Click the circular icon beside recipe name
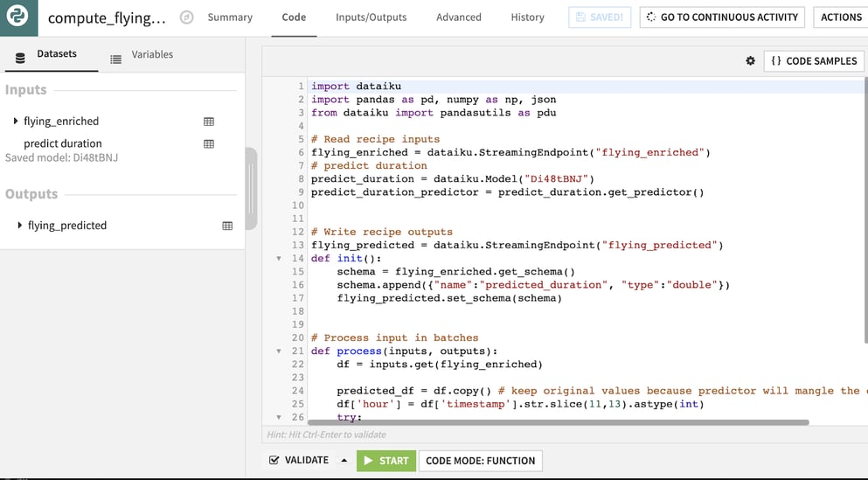This screenshot has width=868, height=480. click(186, 17)
